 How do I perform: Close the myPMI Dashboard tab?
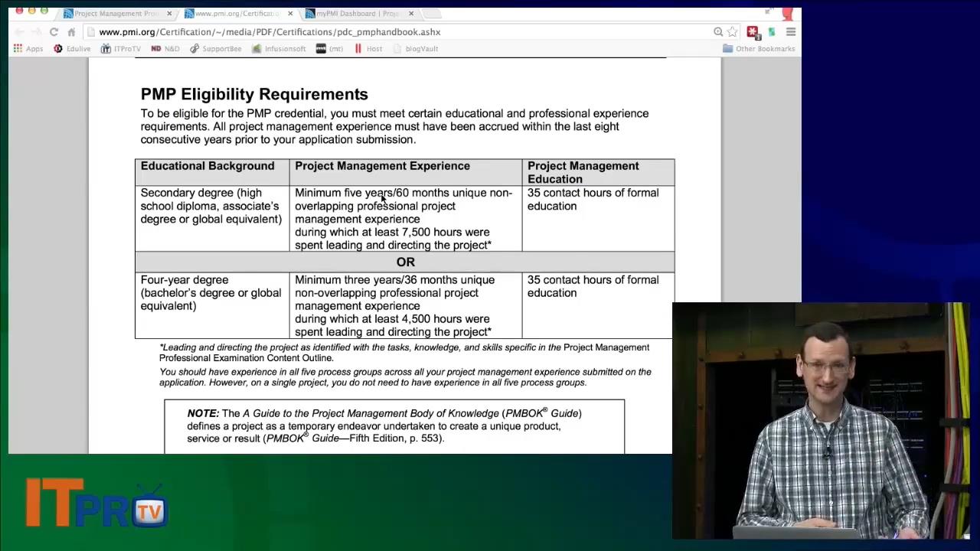411,14
